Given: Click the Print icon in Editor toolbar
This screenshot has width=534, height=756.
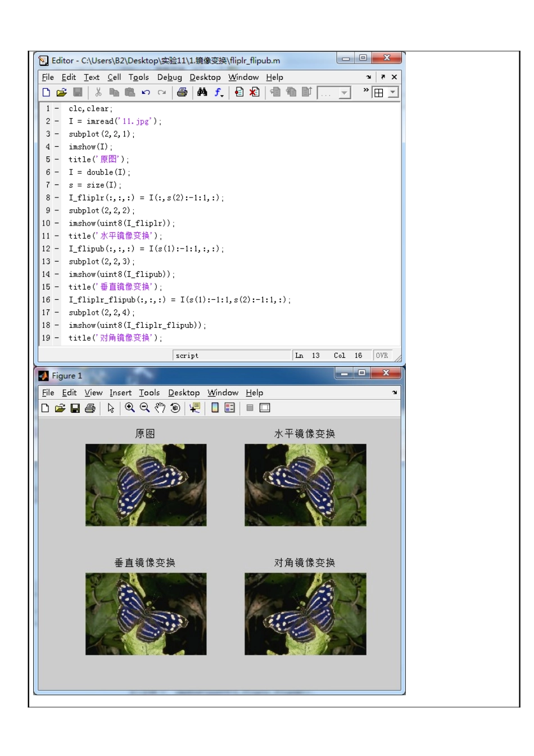Looking at the screenshot, I should (x=182, y=92).
